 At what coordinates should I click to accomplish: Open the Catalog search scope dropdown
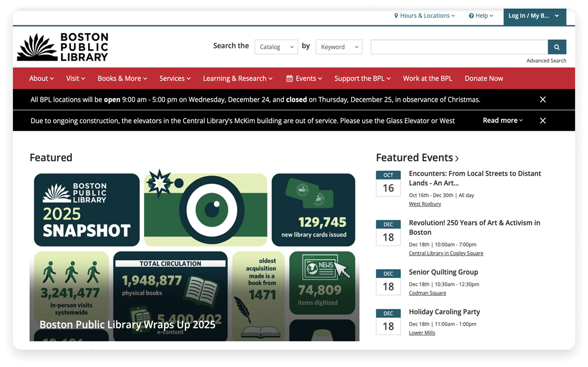click(276, 47)
